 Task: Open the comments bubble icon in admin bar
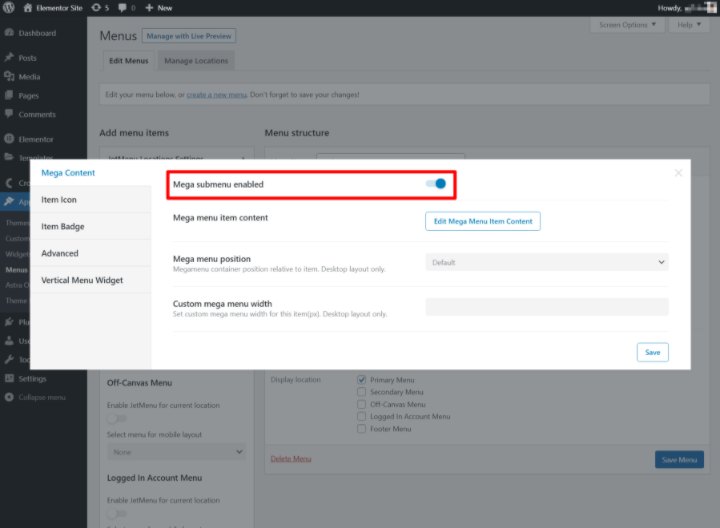[122, 8]
